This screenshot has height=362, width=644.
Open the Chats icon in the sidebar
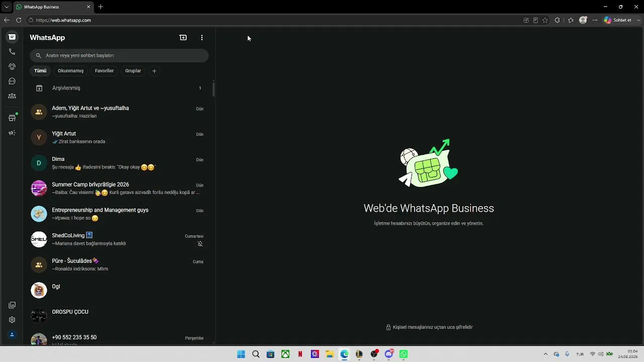(12, 37)
